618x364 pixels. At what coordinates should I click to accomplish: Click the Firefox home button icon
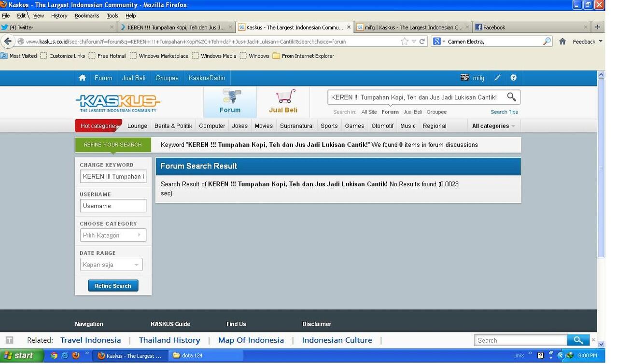(x=562, y=42)
